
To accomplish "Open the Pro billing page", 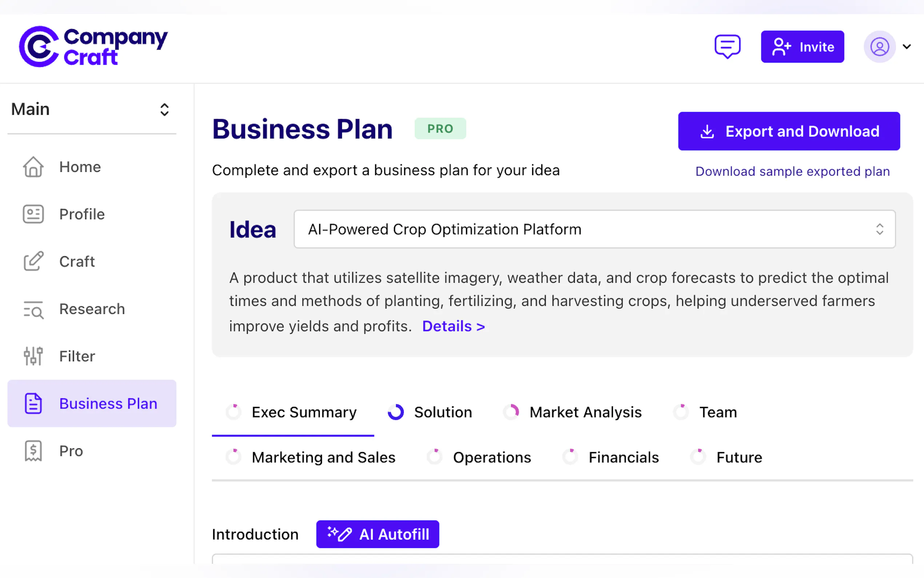I will click(x=71, y=451).
